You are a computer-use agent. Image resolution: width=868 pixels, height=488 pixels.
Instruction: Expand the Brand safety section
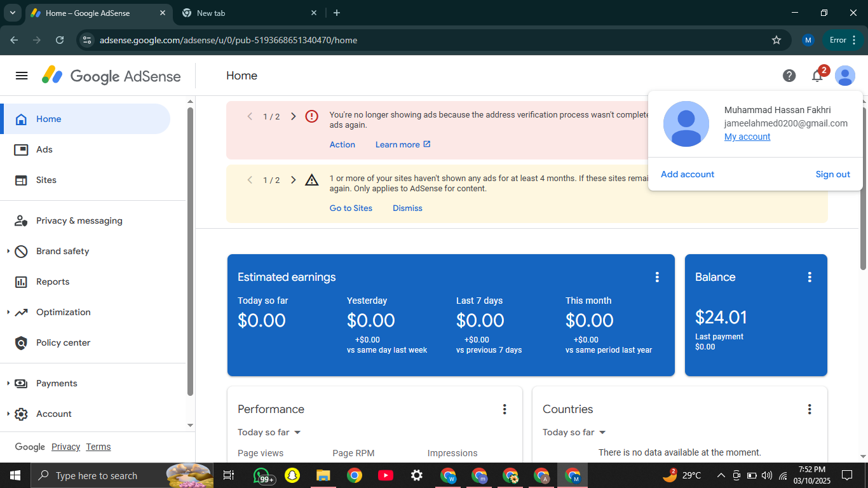[x=8, y=251]
